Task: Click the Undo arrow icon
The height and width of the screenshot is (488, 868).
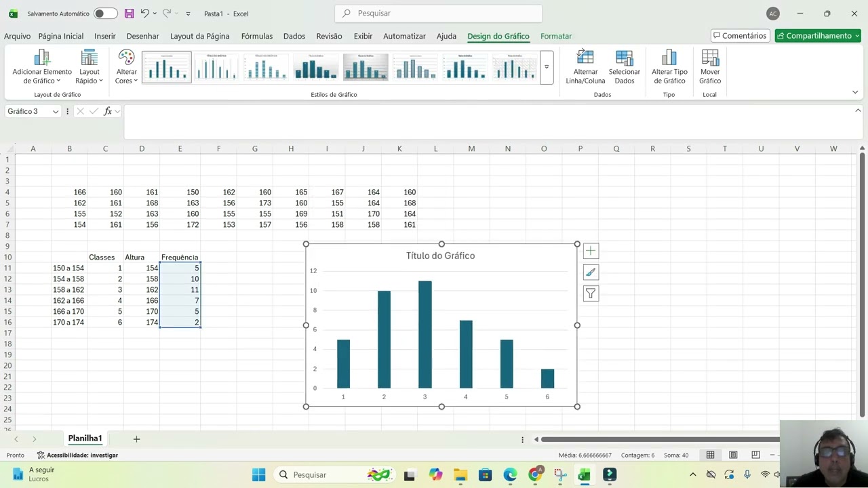Action: (x=144, y=14)
